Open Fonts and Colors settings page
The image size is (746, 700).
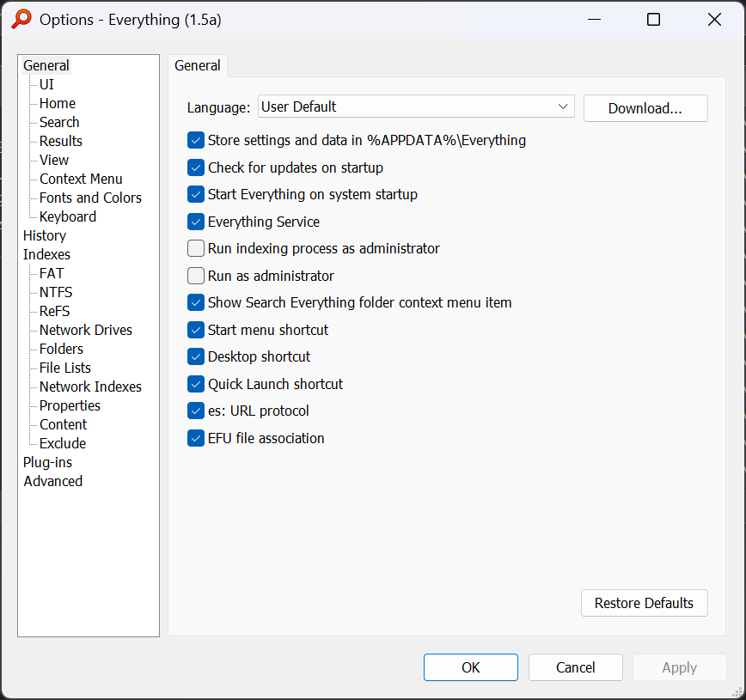[x=90, y=198]
